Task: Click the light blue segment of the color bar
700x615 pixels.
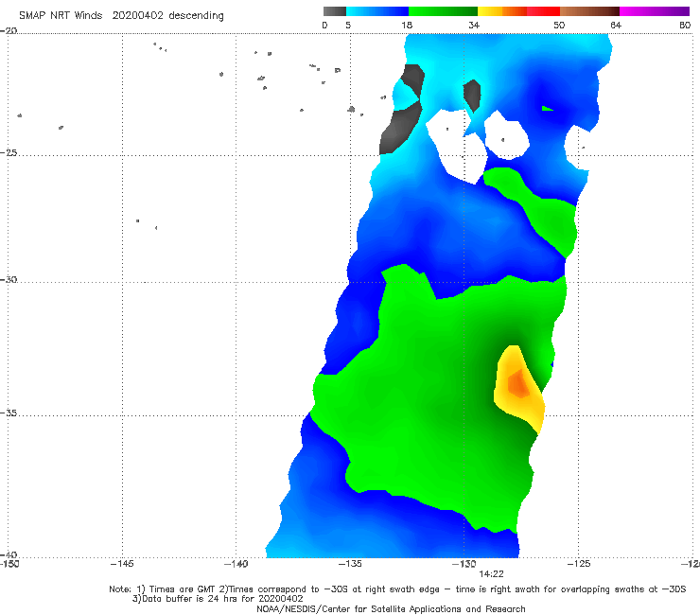Action: (377, 11)
